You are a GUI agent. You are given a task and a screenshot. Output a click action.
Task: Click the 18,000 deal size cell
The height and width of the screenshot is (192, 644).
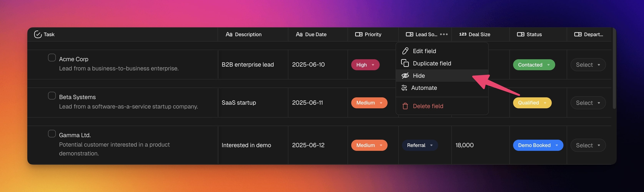464,145
